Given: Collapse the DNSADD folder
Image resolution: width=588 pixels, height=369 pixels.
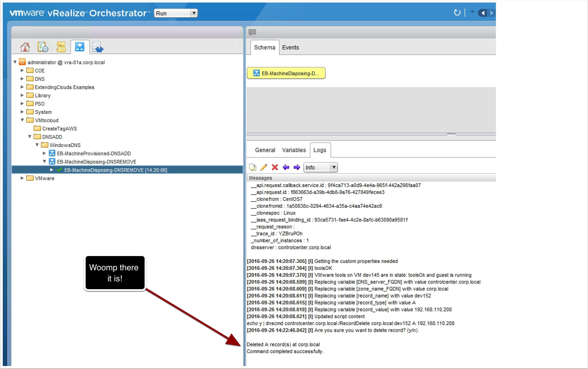Looking at the screenshot, I should (x=29, y=137).
